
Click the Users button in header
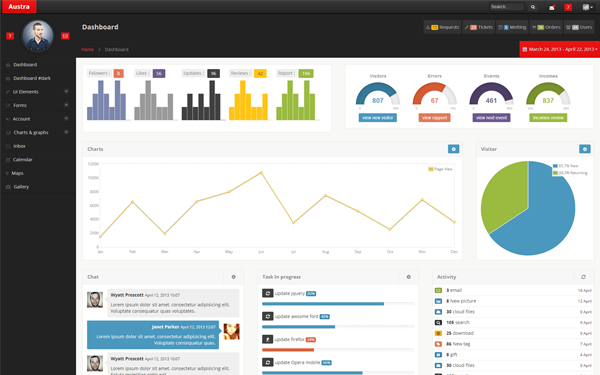tap(579, 27)
